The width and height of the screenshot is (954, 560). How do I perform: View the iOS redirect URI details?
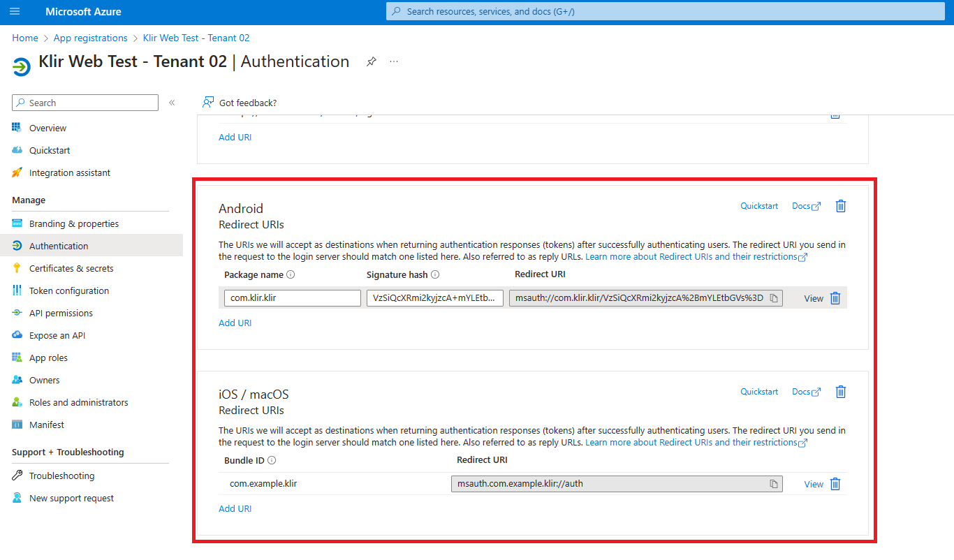pyautogui.click(x=814, y=484)
